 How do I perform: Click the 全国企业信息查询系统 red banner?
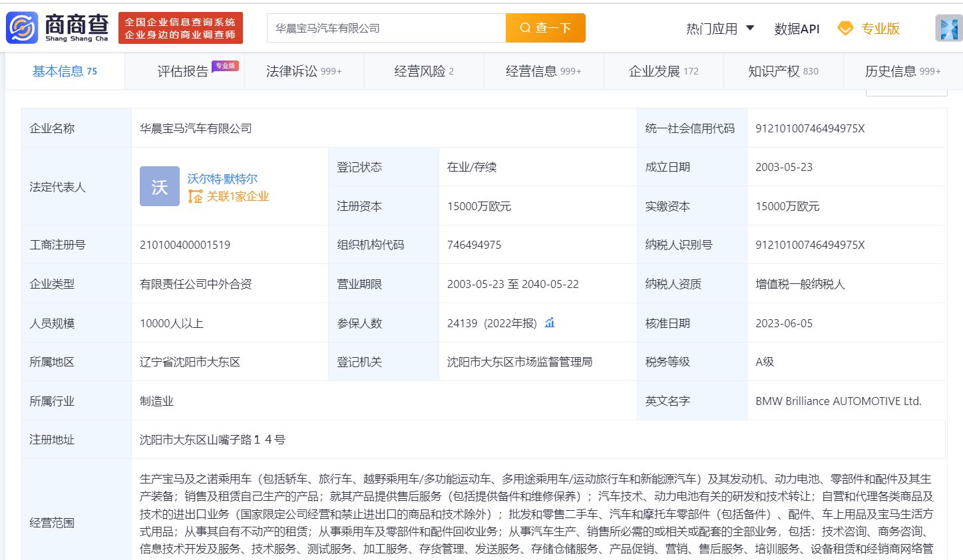pos(180,28)
